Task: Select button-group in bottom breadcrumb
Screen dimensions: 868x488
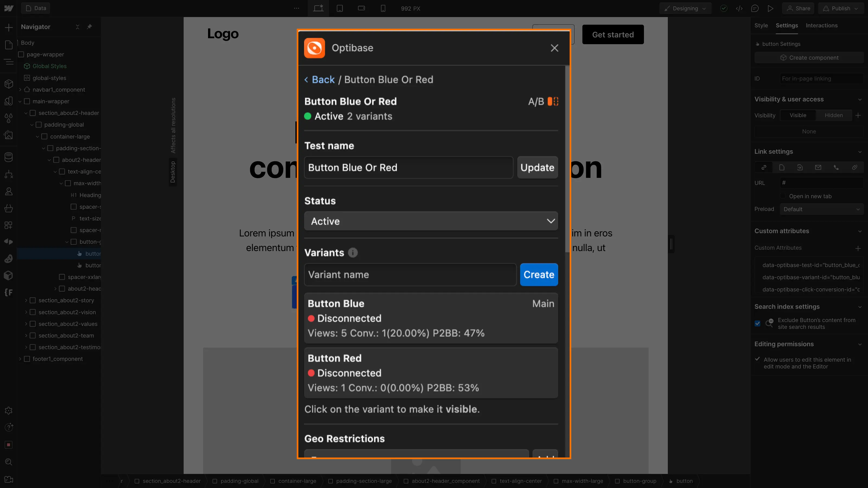Action: point(636,481)
